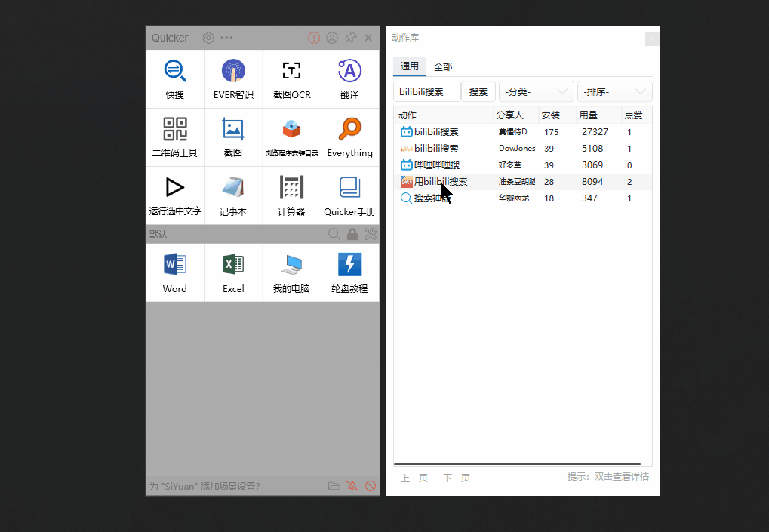
Task: Click the 默认 scene label
Action: (158, 235)
